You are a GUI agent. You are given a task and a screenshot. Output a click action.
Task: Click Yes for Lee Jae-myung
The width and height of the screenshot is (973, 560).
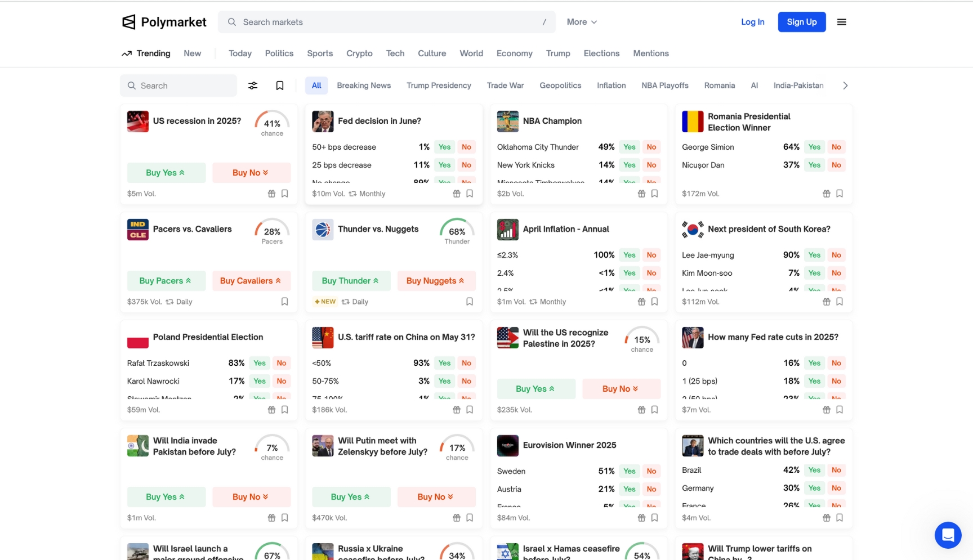pos(814,255)
